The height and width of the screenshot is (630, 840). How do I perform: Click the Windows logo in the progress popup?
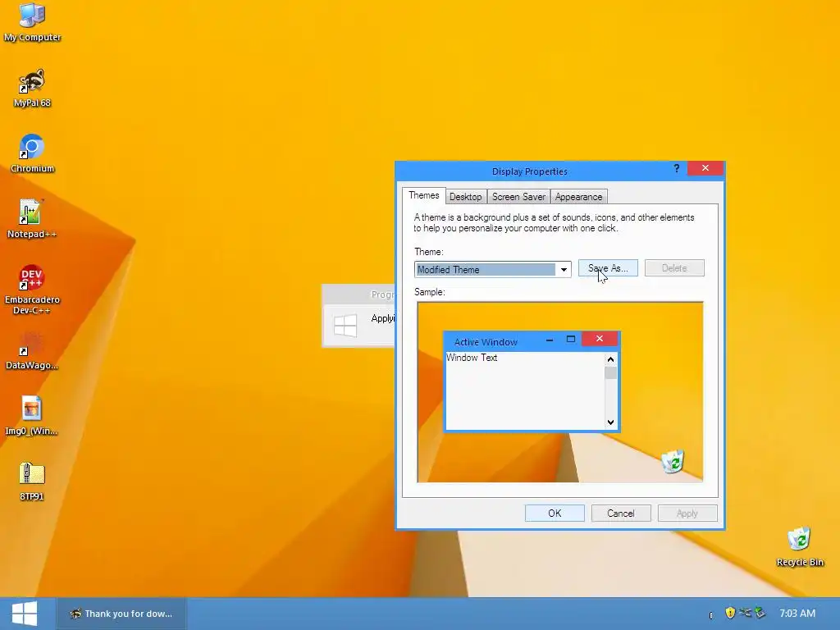(x=345, y=325)
